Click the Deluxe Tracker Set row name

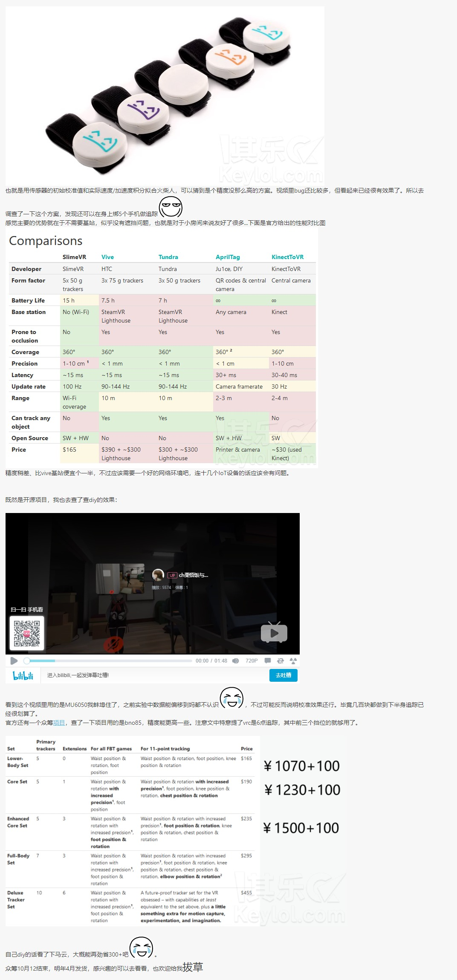point(16,899)
